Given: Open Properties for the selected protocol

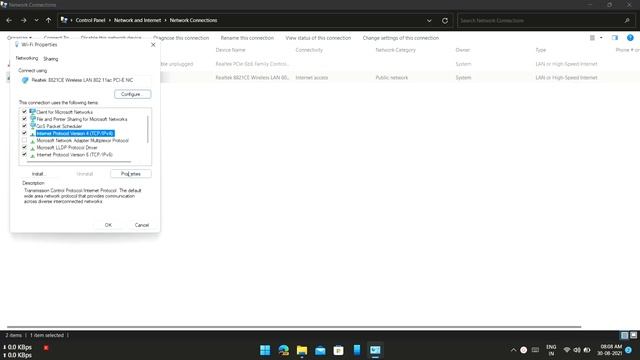Looking at the screenshot, I should [x=131, y=174].
